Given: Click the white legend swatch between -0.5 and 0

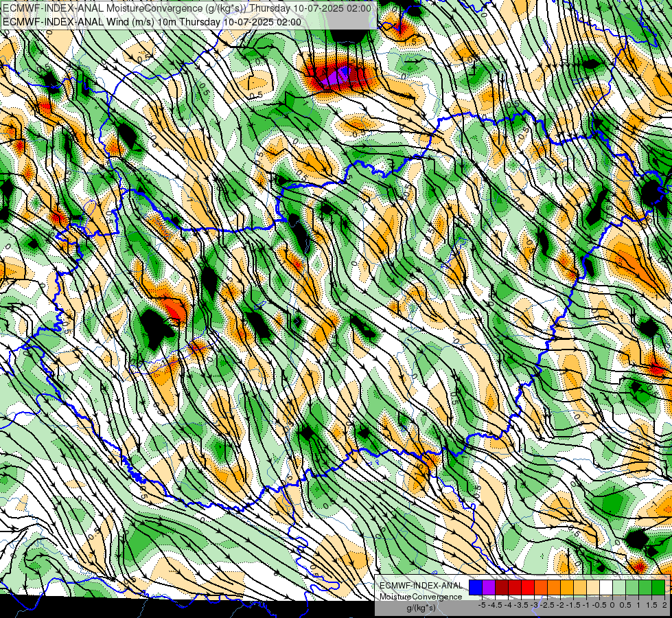Looking at the screenshot, I should coord(606,587).
